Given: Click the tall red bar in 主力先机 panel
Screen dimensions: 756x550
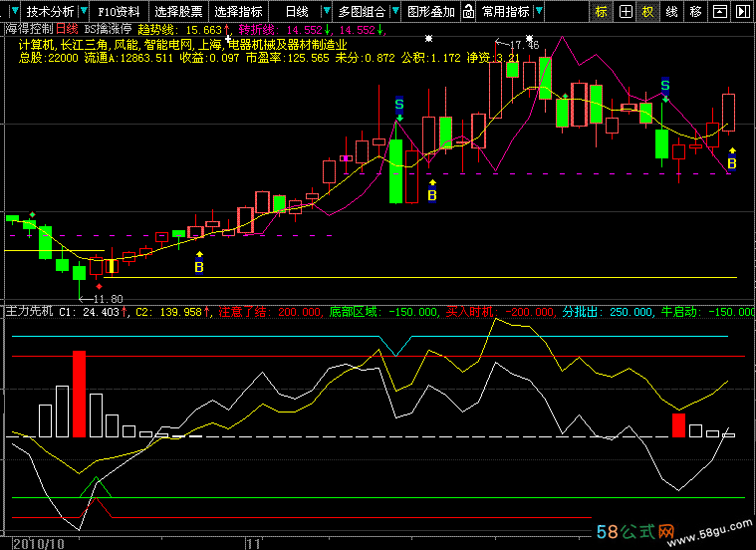Looking at the screenshot, I should (79, 395).
